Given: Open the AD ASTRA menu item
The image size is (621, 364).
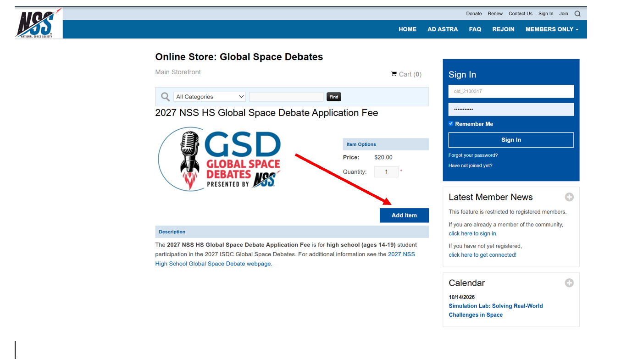Looking at the screenshot, I should (443, 29).
